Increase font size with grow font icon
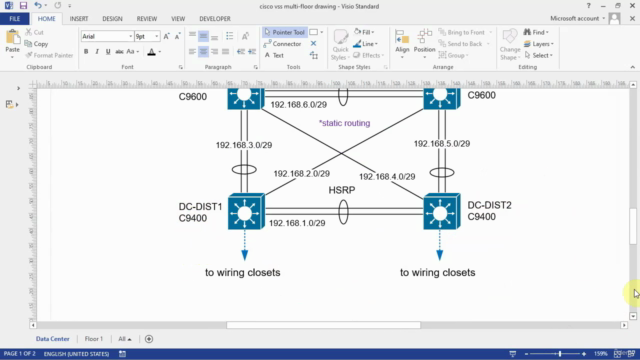 point(167,36)
